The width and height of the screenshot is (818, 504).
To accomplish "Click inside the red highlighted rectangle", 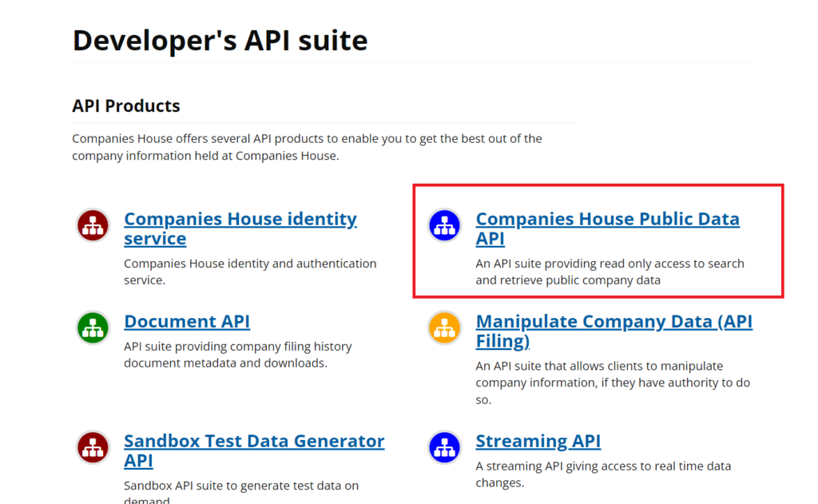I will [x=598, y=241].
